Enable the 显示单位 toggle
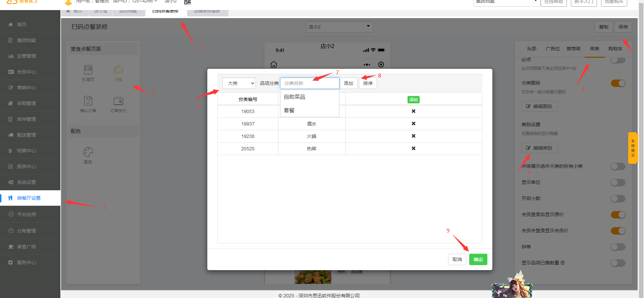Viewport: 644px width, 298px height. pos(618,183)
